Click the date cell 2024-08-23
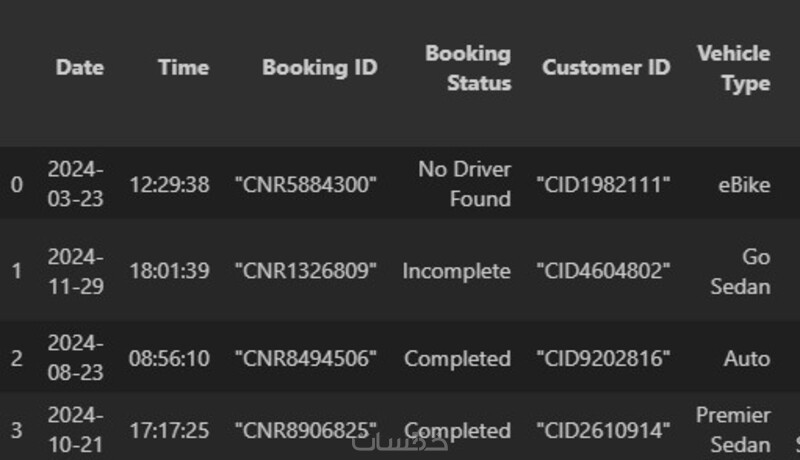 [x=75, y=358]
